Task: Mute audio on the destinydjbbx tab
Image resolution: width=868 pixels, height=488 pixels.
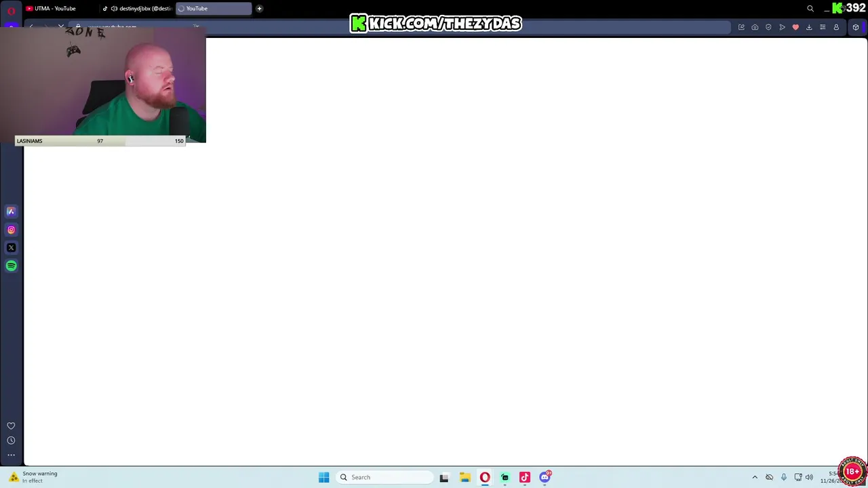Action: point(114,9)
